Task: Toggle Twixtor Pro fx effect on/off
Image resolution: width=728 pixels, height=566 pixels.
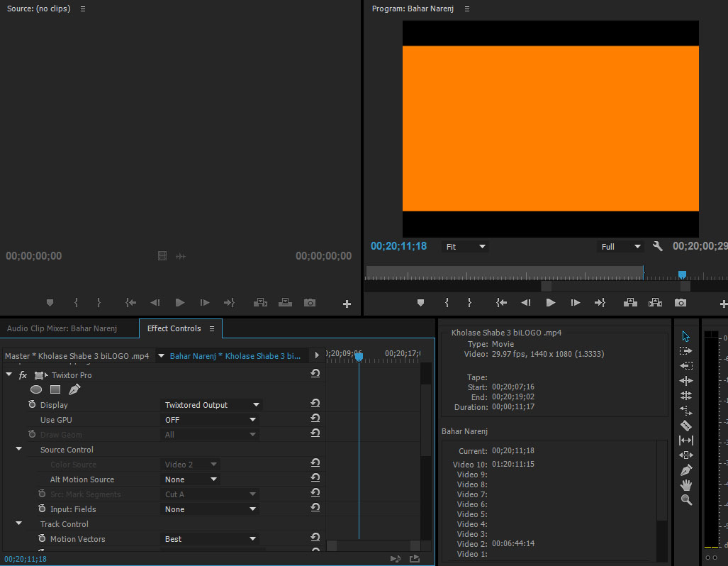Action: (23, 375)
